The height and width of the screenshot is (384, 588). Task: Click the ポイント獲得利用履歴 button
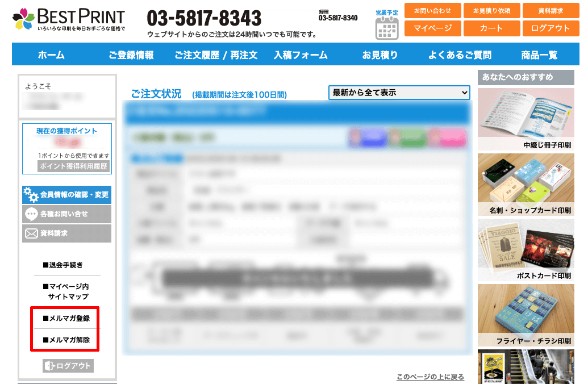[73, 166]
